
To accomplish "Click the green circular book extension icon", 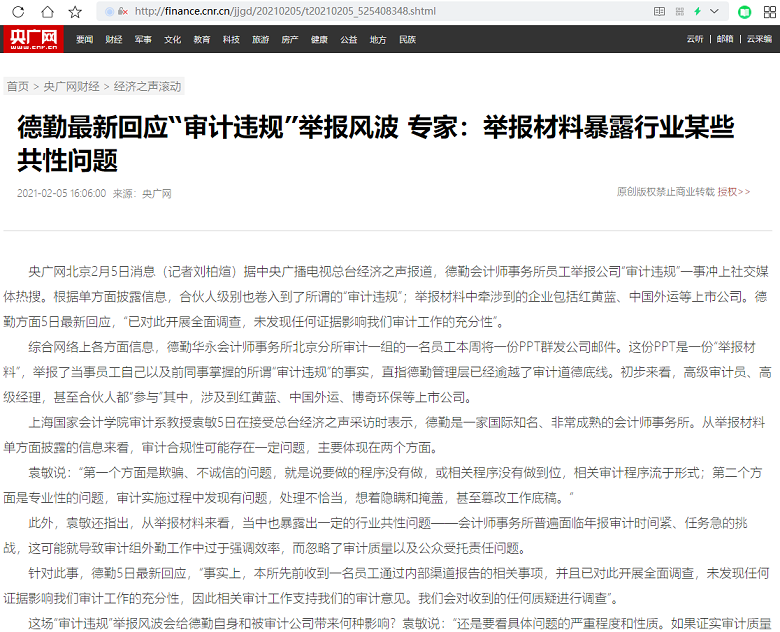I will pos(744,11).
